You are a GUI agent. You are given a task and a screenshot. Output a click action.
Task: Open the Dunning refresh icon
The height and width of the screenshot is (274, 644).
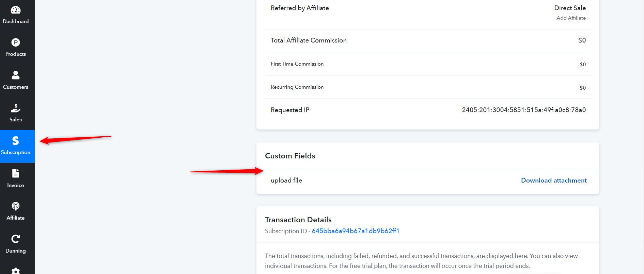tap(16, 239)
